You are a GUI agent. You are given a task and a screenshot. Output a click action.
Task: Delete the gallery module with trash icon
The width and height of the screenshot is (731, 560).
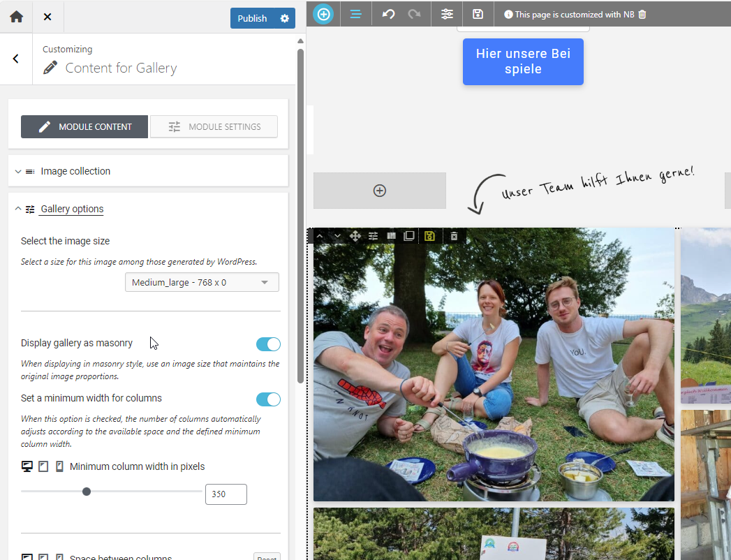point(454,236)
